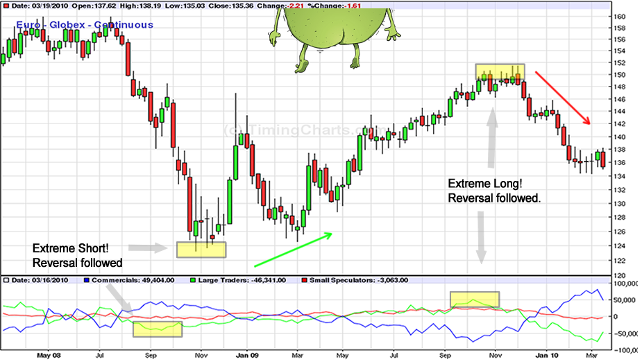Click the 50,000 indicator axis label
Image resolution: width=642 pixels, height=364 pixels.
pyautogui.click(x=625, y=300)
